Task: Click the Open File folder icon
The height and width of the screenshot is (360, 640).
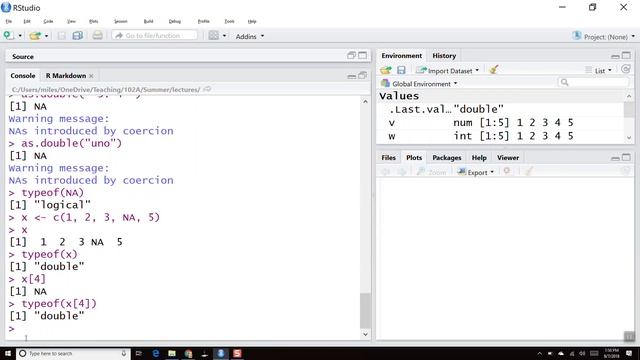Action: (x=35, y=36)
